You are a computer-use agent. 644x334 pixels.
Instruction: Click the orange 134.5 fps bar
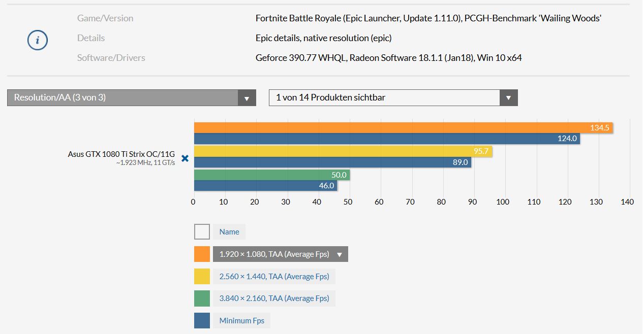pos(404,127)
